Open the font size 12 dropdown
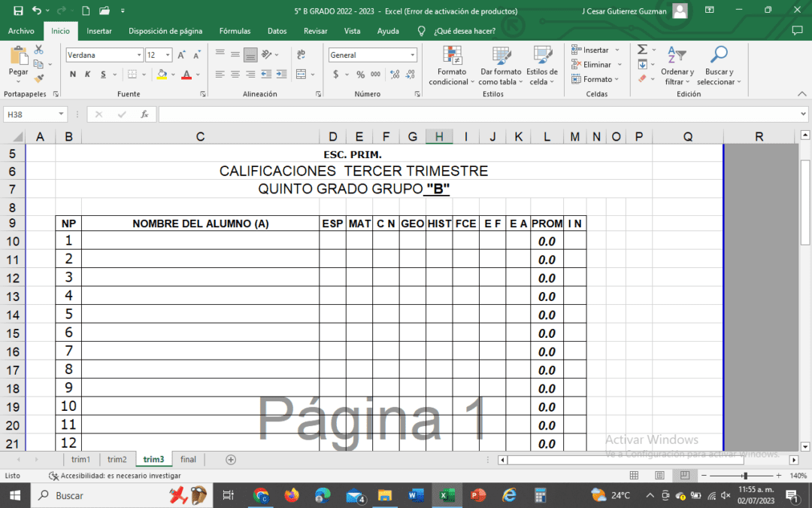 click(167, 54)
